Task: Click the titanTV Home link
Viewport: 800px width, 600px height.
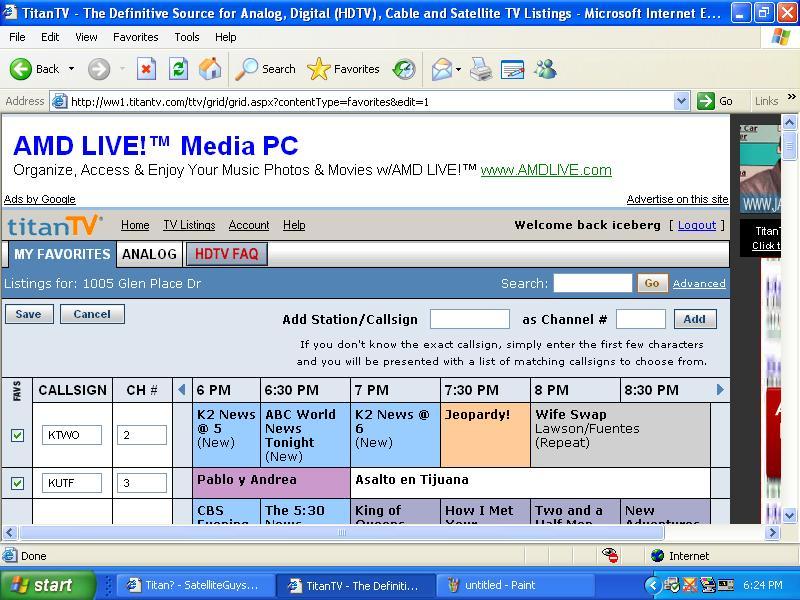Action: click(x=135, y=225)
